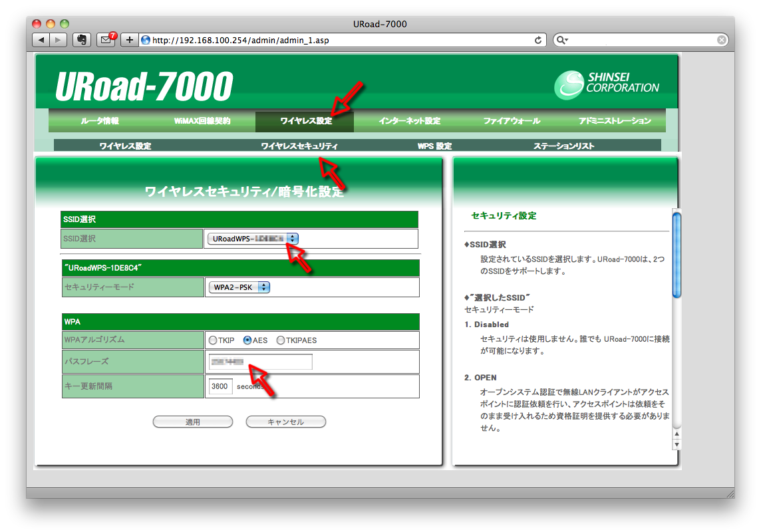761x532 pixels.
Task: Open the ステーションリスト submenu item
Action: coord(563,146)
